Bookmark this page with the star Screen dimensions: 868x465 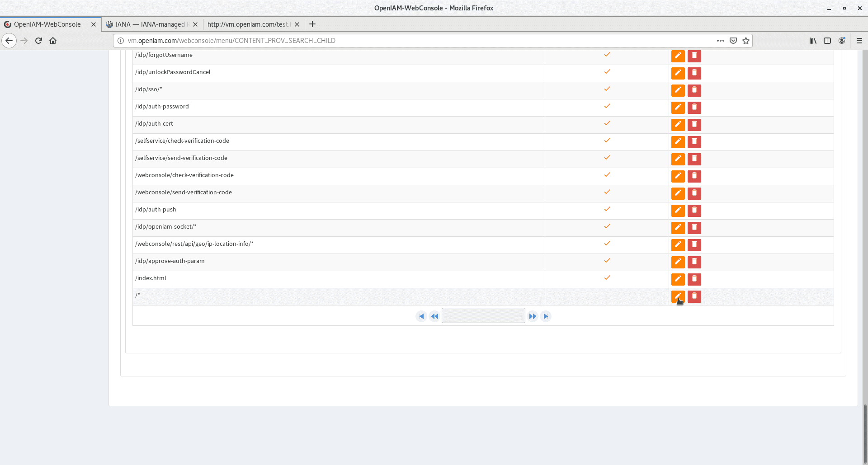tap(746, 41)
